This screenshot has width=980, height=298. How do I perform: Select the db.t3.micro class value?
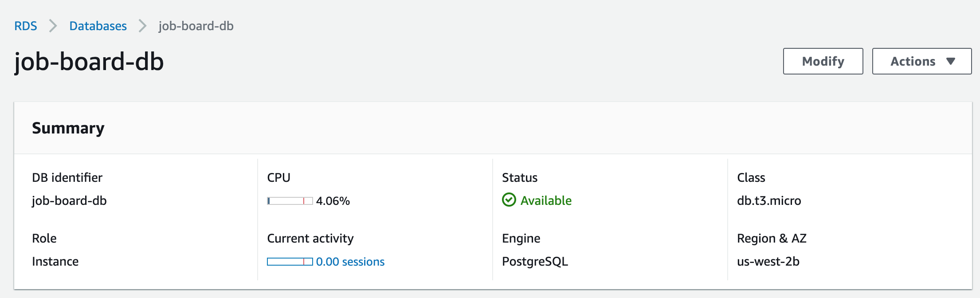tap(769, 200)
